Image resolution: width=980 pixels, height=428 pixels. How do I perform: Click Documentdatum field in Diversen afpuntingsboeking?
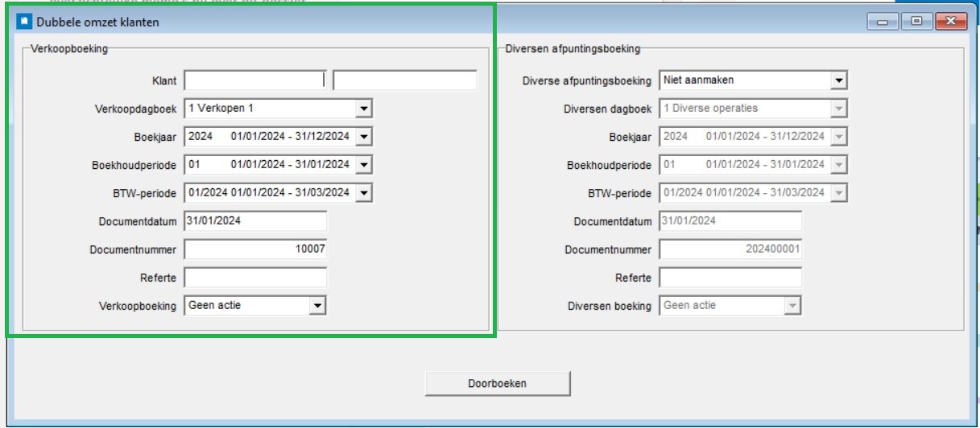[731, 221]
